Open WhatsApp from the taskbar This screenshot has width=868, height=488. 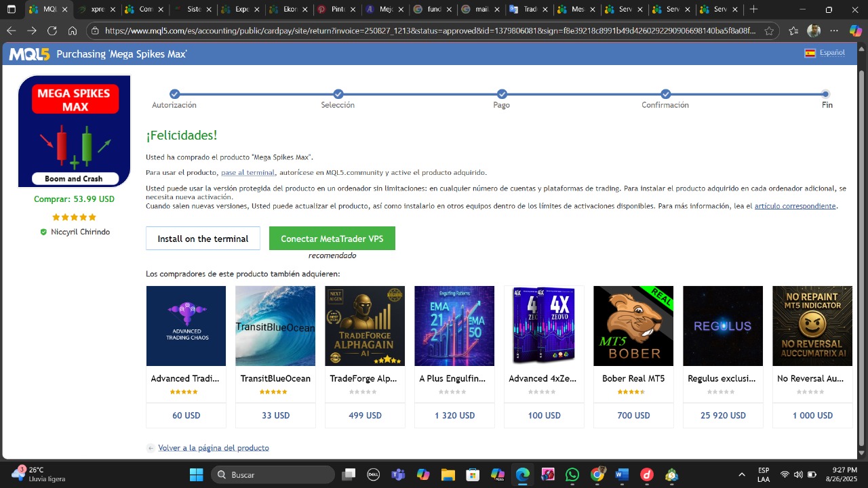coord(572,474)
